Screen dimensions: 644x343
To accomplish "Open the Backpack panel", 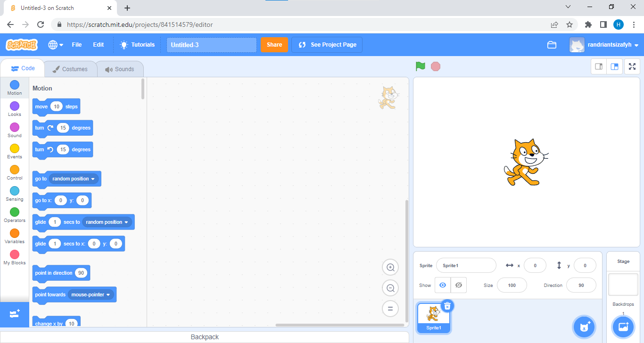I will coord(205,337).
